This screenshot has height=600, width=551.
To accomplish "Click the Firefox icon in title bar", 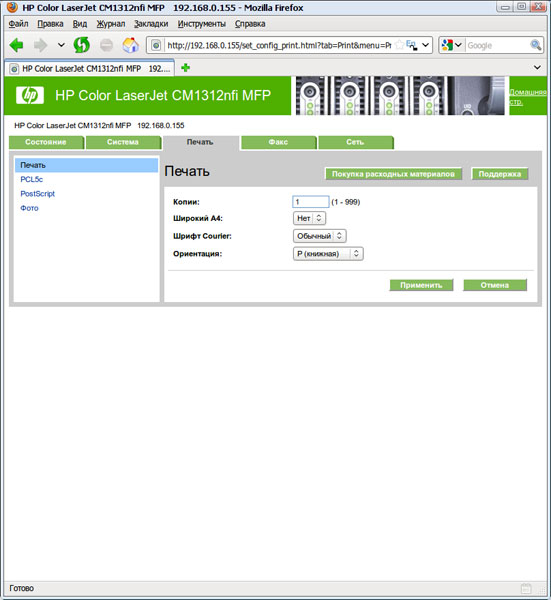I will tap(13, 7).
